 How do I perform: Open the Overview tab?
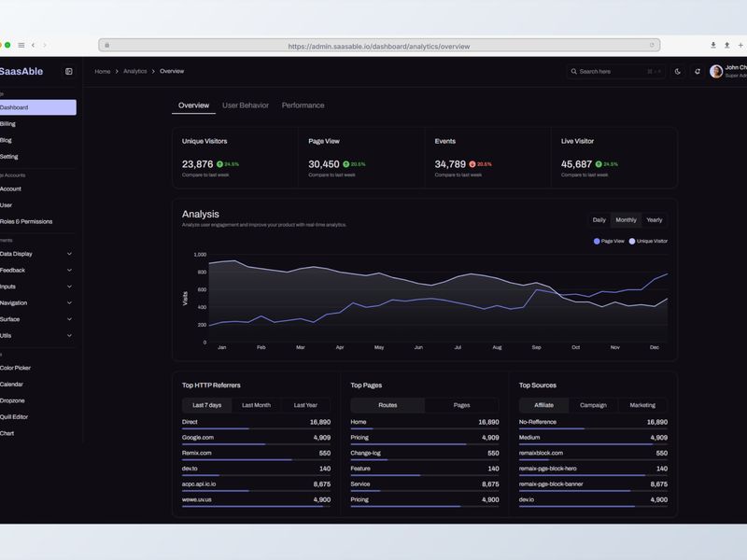coord(193,105)
